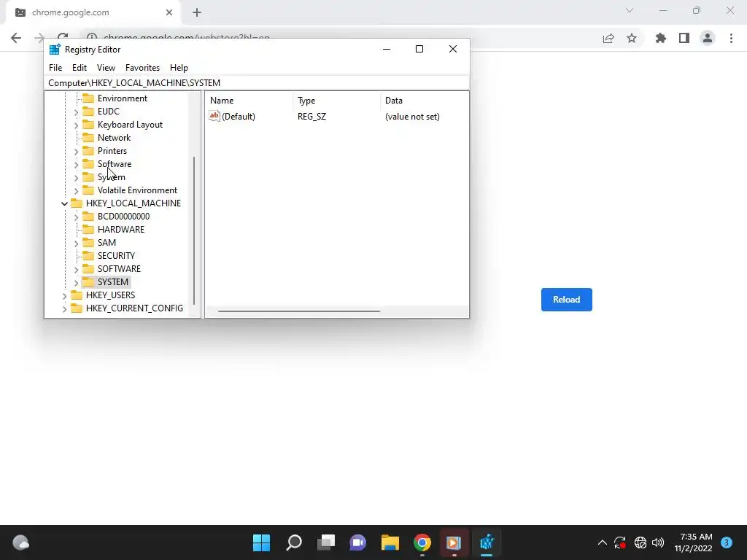
Task: Open the weather widget on taskbar
Action: coord(20,542)
